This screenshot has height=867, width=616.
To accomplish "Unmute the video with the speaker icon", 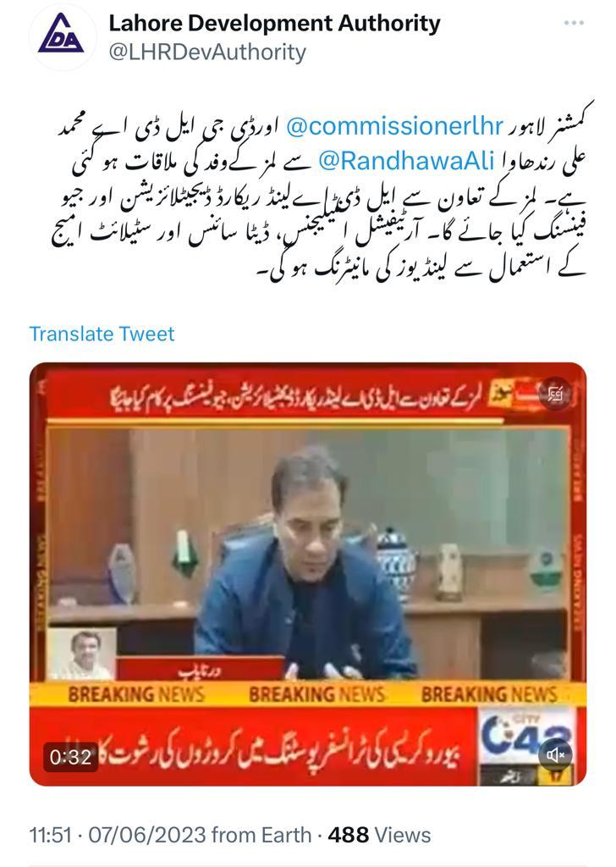I will (x=555, y=754).
